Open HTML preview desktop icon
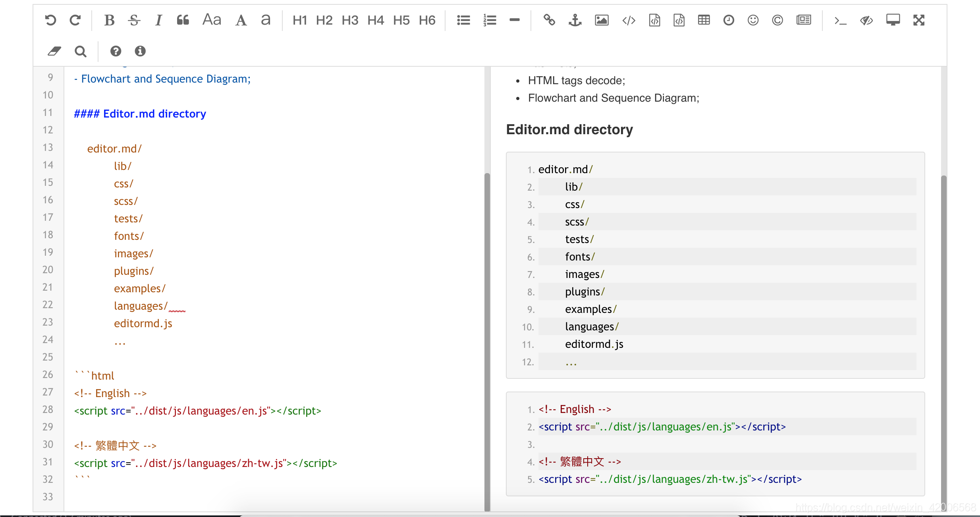This screenshot has height=517, width=980. pyautogui.click(x=893, y=20)
